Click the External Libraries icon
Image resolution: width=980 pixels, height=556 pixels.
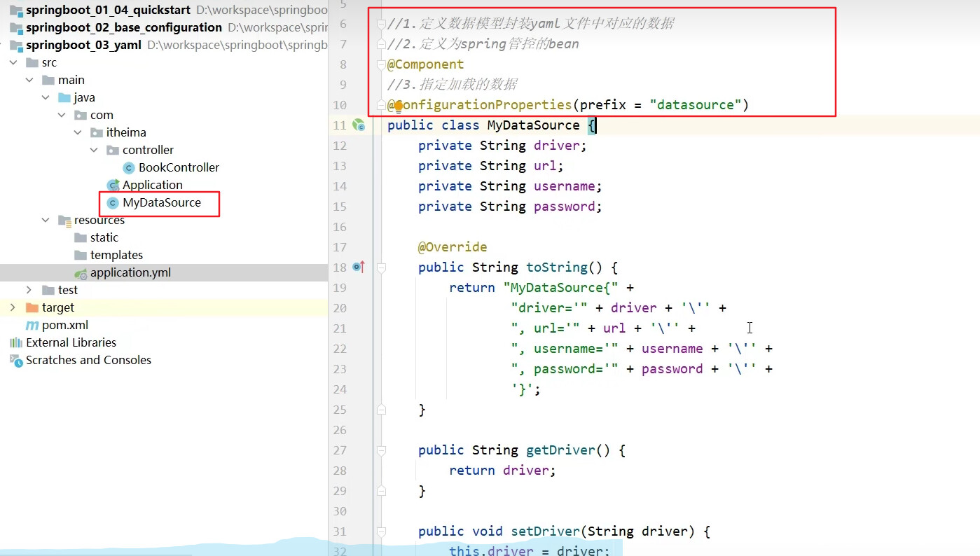[x=15, y=342]
